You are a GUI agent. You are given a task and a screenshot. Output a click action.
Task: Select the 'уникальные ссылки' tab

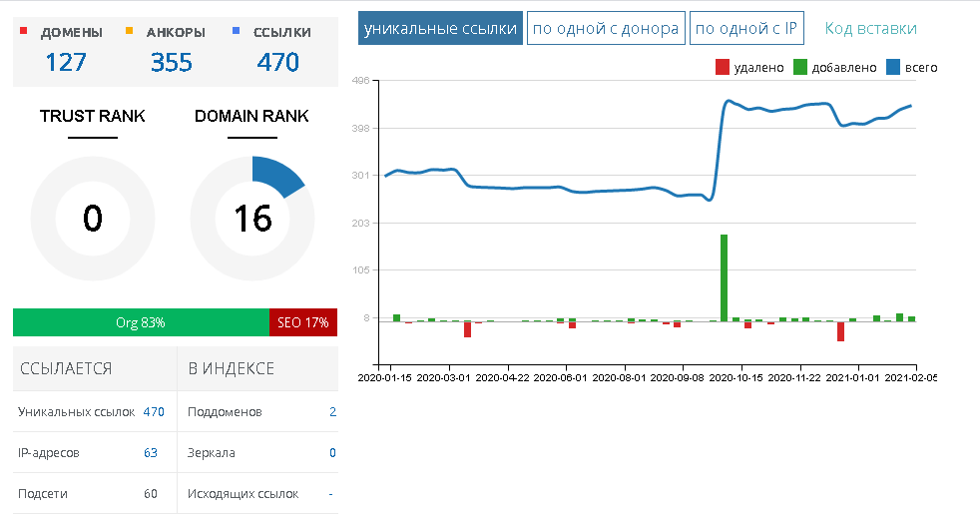pyautogui.click(x=440, y=28)
